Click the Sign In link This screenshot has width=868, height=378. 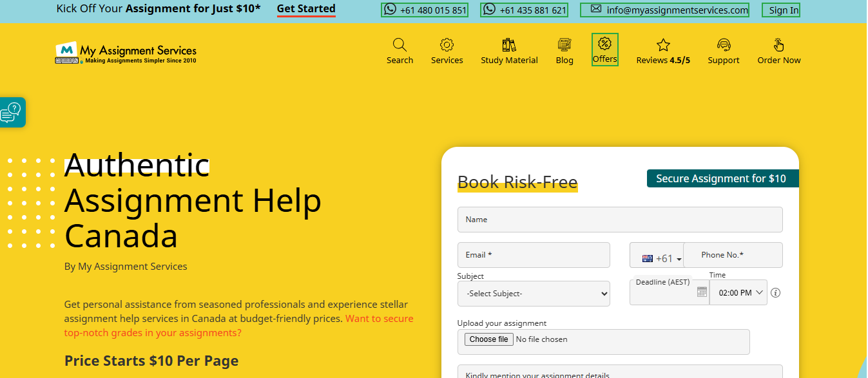tap(783, 10)
